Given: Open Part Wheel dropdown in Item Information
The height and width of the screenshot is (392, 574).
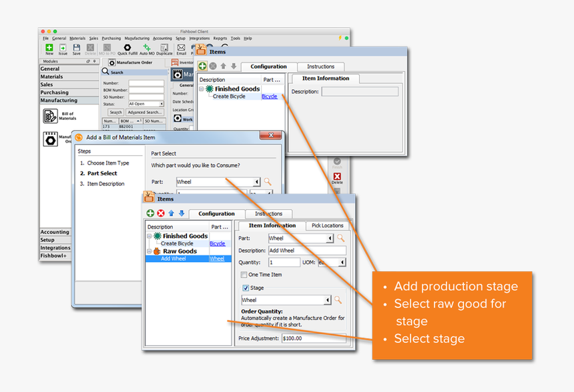Looking at the screenshot, I should tap(330, 239).
